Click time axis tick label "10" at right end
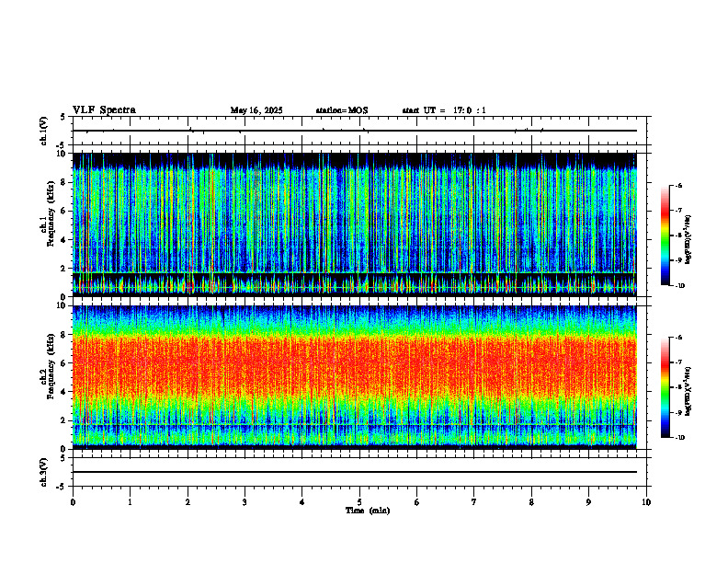Screen dimensions: 728x563 646,502
